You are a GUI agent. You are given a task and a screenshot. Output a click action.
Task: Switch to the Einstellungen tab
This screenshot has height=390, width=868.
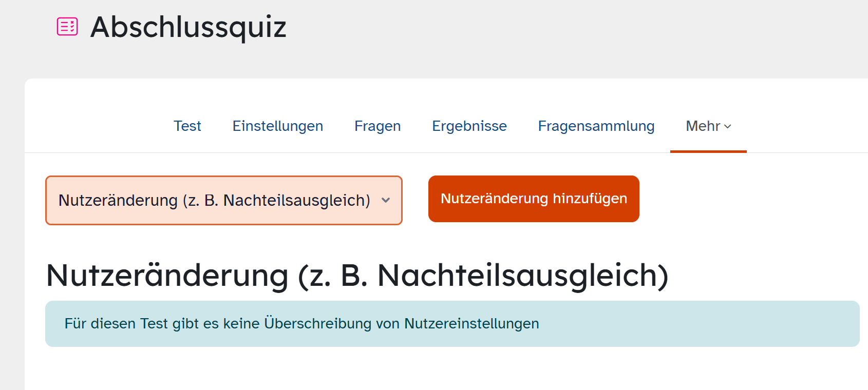(x=278, y=126)
